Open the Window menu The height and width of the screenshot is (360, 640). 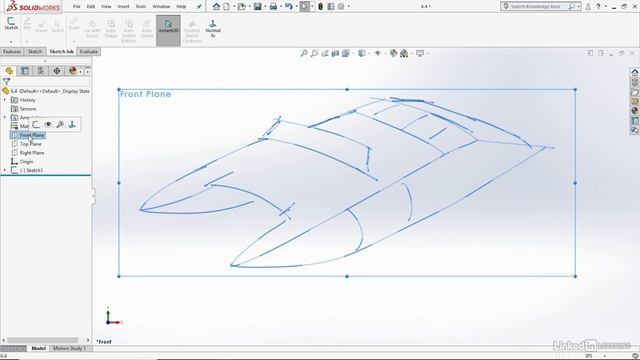(x=161, y=7)
